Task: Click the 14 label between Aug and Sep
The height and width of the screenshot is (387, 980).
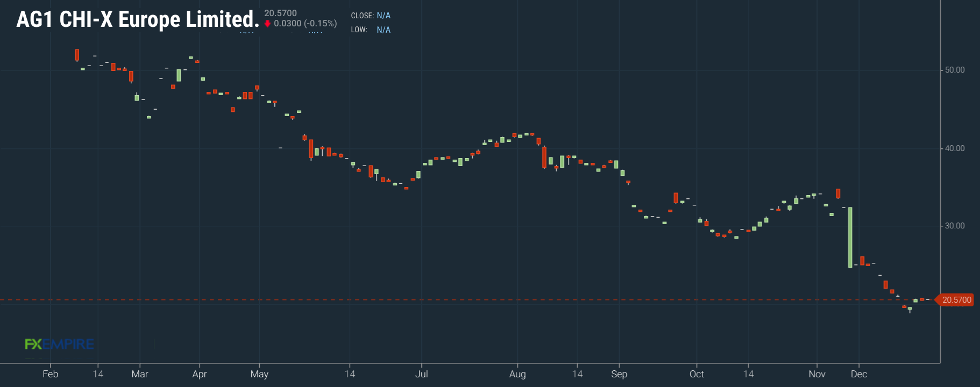Action: (x=577, y=374)
